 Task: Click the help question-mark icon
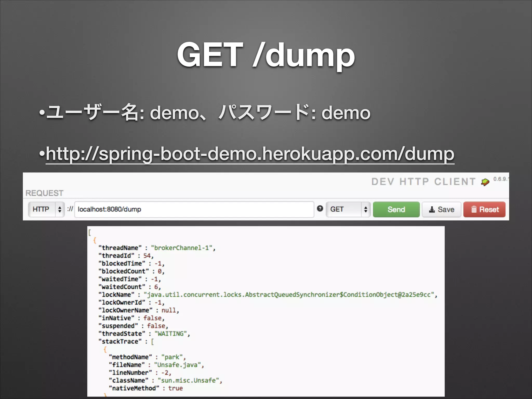320,208
